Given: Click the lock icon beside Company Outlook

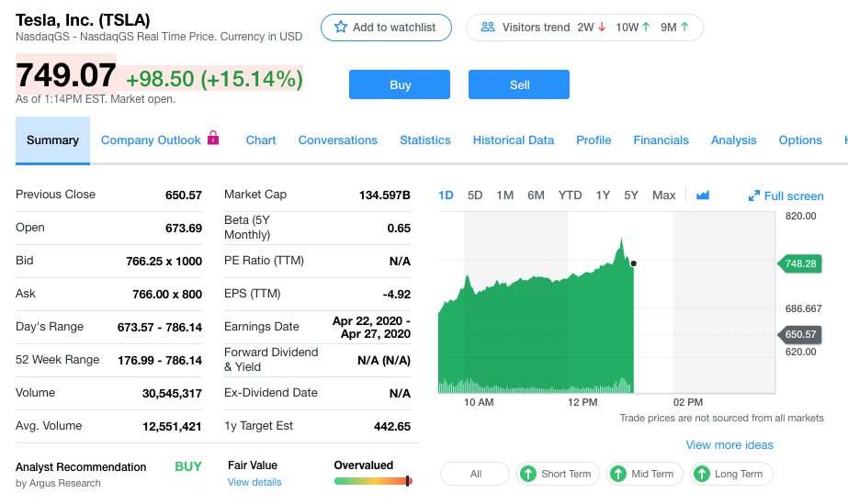Looking at the screenshot, I should coord(213,138).
